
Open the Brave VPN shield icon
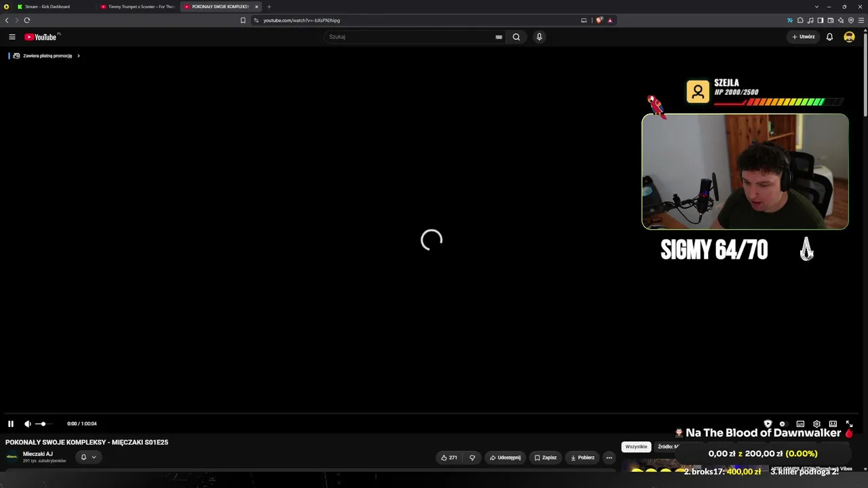(851, 20)
